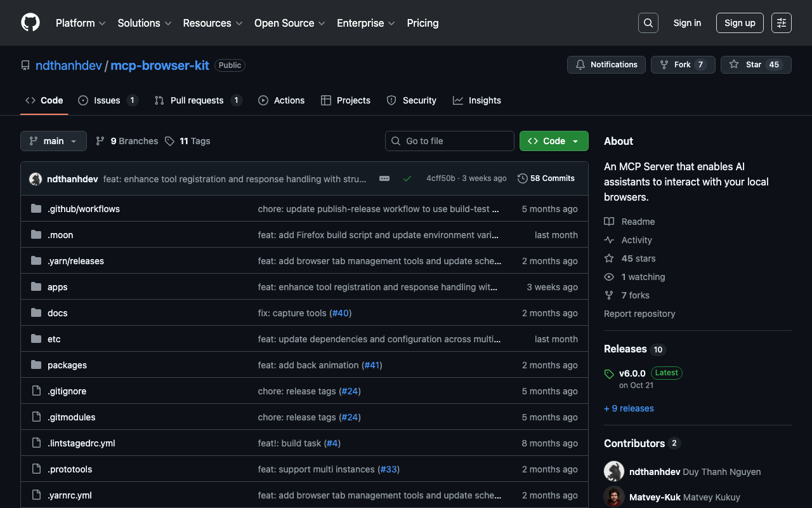Image resolution: width=812 pixels, height=508 pixels.
Task: Star the mcp-browser-kit repository
Action: 756,65
